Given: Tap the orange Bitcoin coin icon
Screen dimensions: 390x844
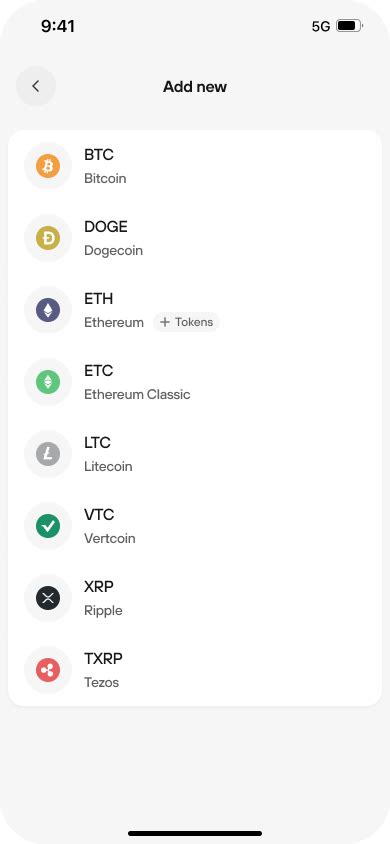Looking at the screenshot, I should pos(48,166).
